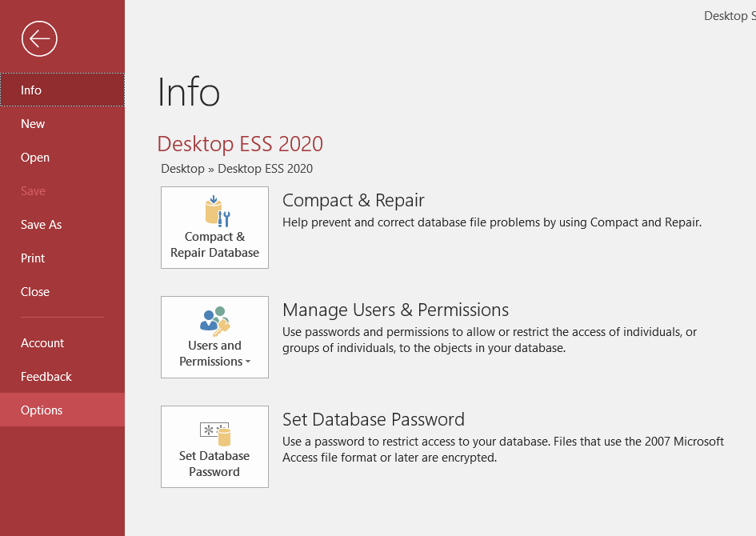Choose Open in the left menu
Screen dimensions: 756x536
pos(35,158)
